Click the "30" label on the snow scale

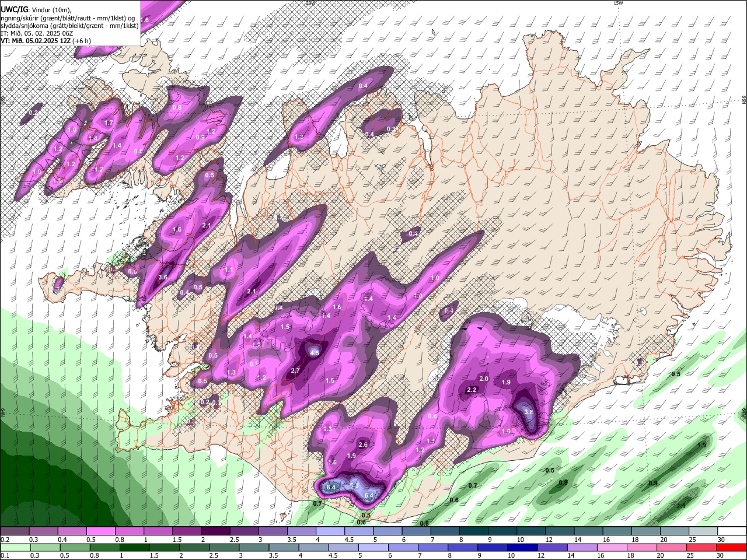[x=721, y=540]
